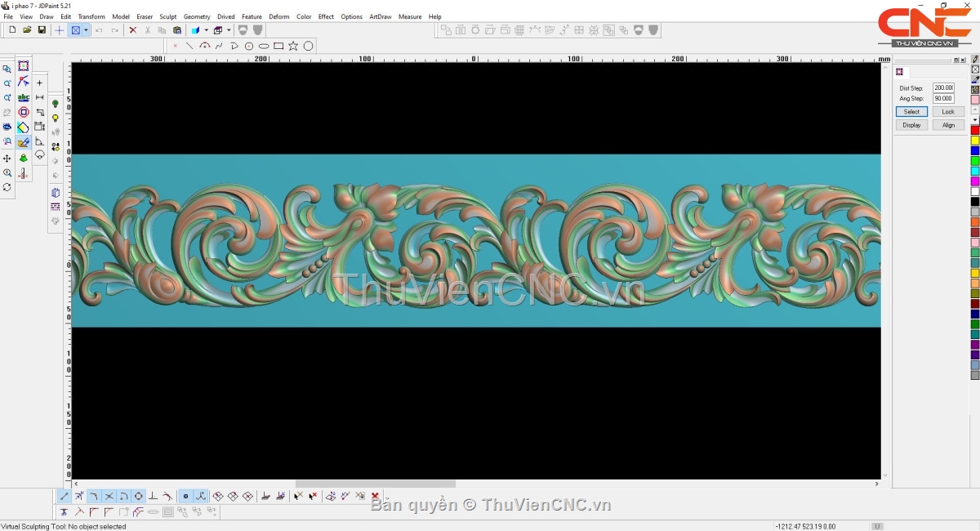Expand dropdown beside the crossed-box view button
Image resolution: width=980 pixels, height=531 pixels.
(x=86, y=30)
